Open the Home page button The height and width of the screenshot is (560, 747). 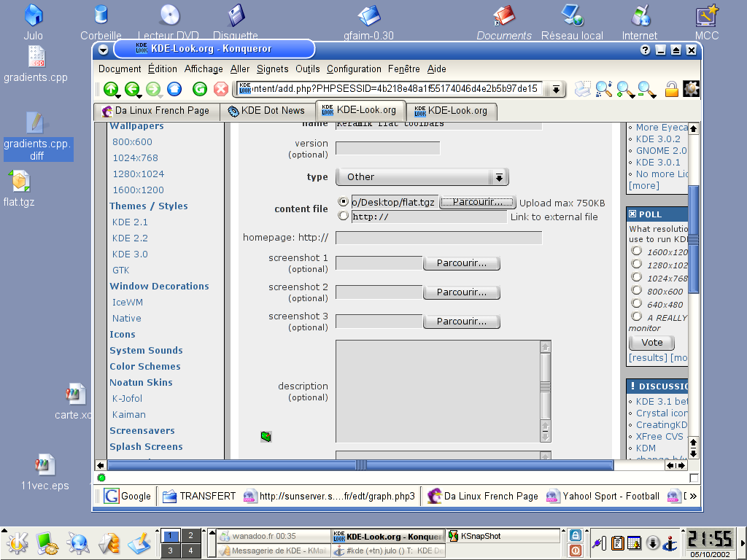click(x=174, y=88)
